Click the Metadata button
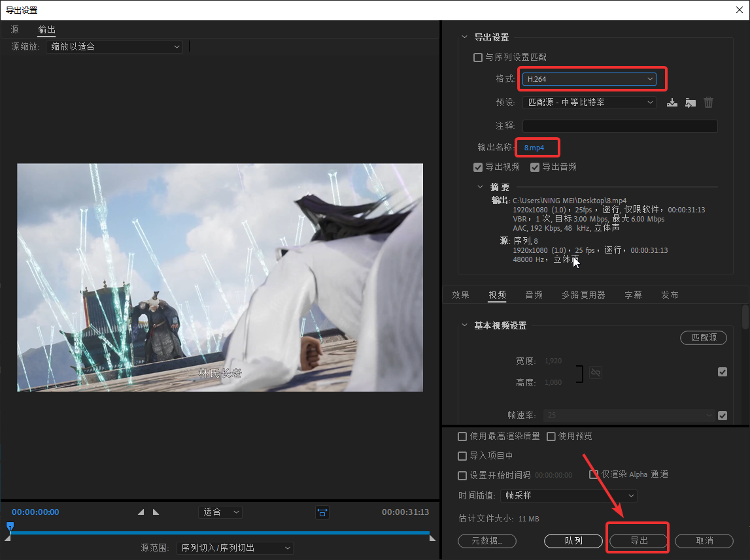Image resolution: width=750 pixels, height=560 pixels. pos(487,540)
